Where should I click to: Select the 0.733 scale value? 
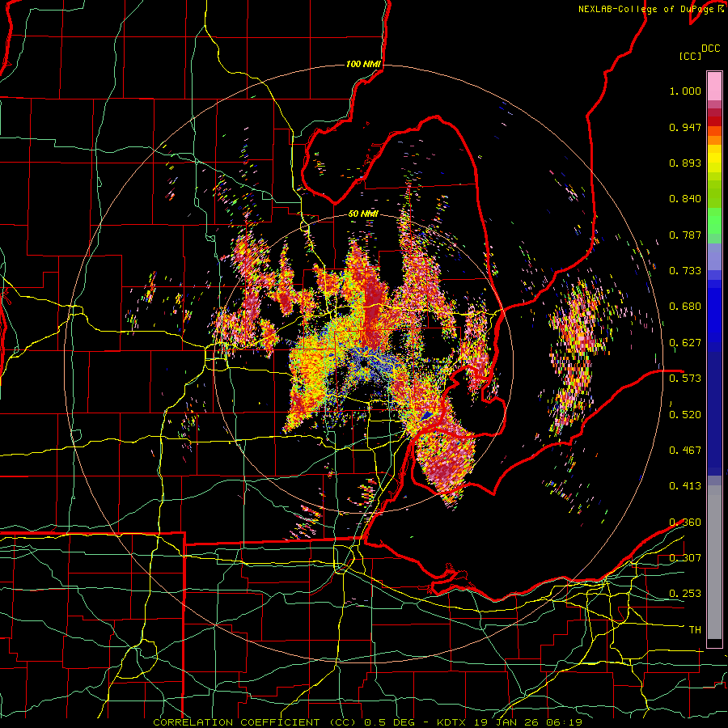coord(685,271)
